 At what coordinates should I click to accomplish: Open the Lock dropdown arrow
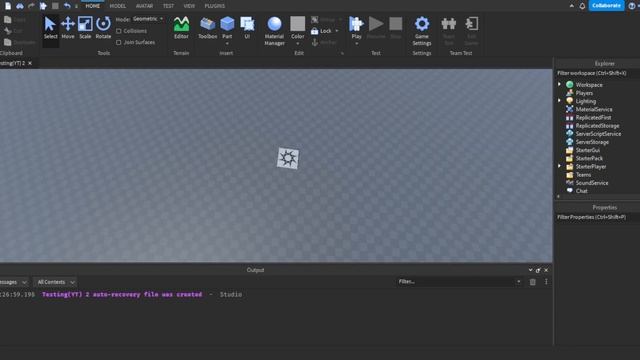click(x=337, y=31)
